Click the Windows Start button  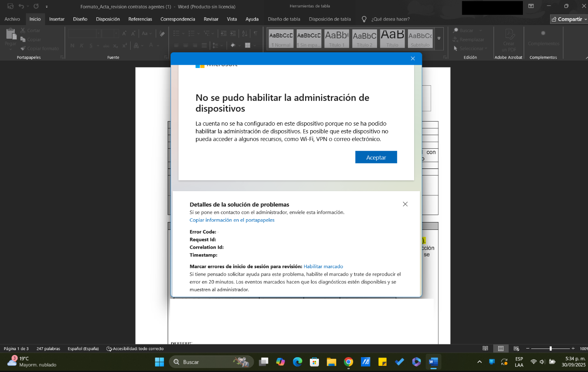tap(159, 362)
